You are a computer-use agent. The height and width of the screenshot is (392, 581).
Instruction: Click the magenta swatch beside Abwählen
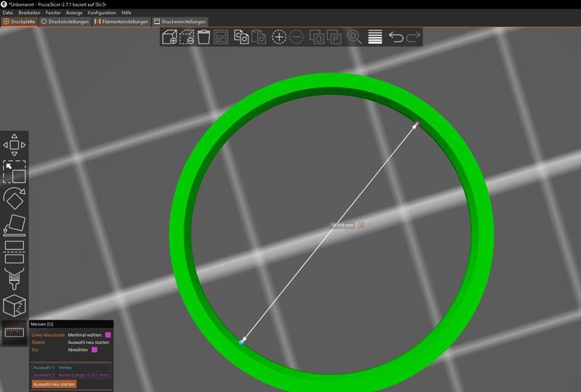point(94,350)
